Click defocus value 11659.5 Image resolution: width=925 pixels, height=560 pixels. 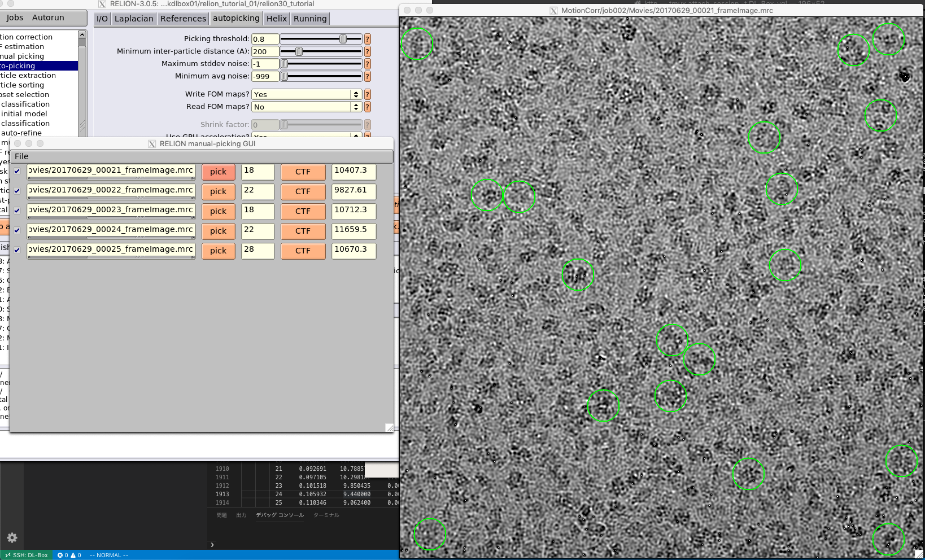point(354,231)
